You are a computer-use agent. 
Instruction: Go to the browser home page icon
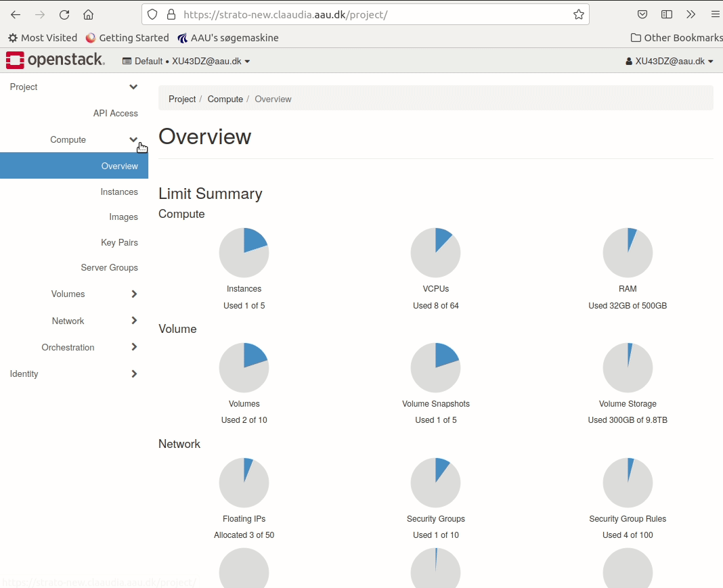[x=88, y=14]
